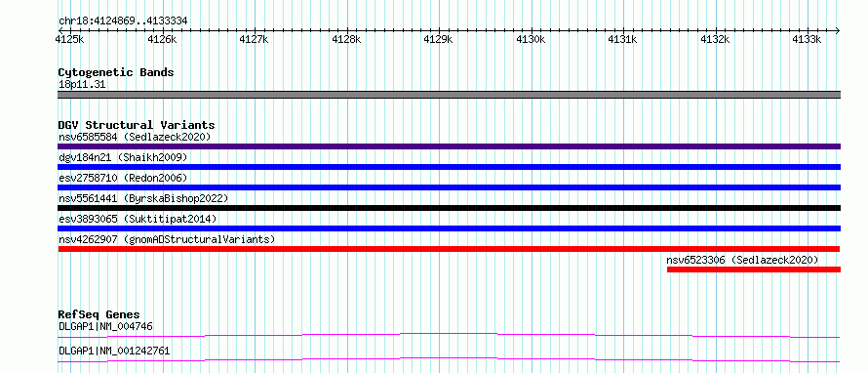Image resolution: width=868 pixels, height=373 pixels.
Task: Click the short red nsv6523306 variant bar
Action: (x=754, y=269)
